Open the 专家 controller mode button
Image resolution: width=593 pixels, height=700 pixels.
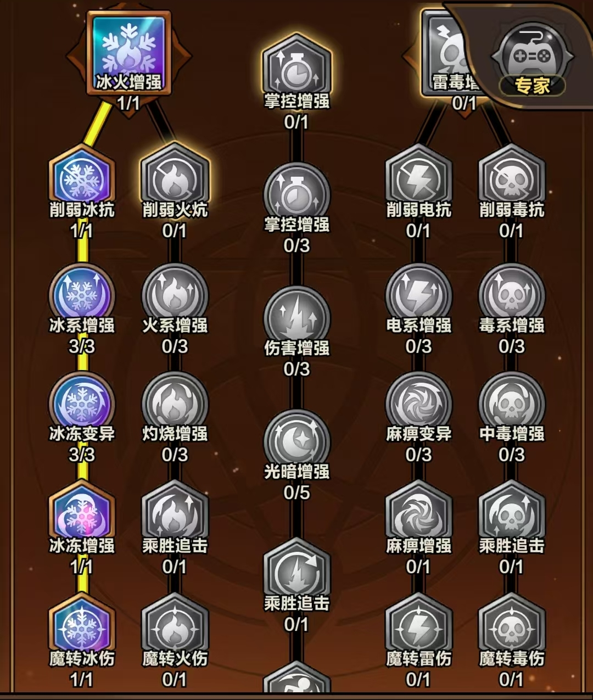tap(532, 58)
